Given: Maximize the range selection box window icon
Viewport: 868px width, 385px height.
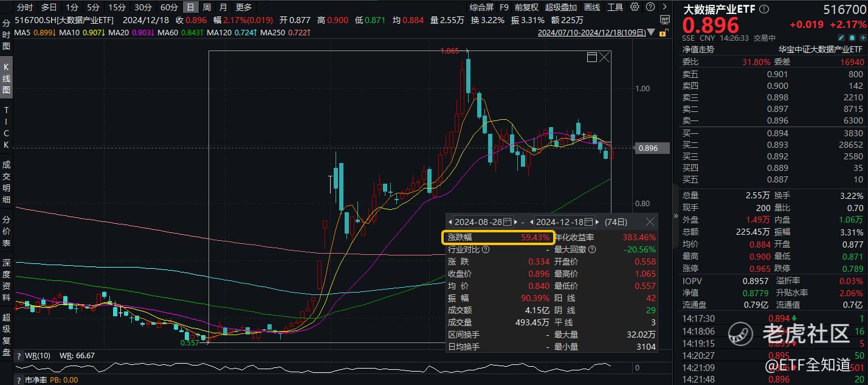Looking at the screenshot, I should point(592,57).
